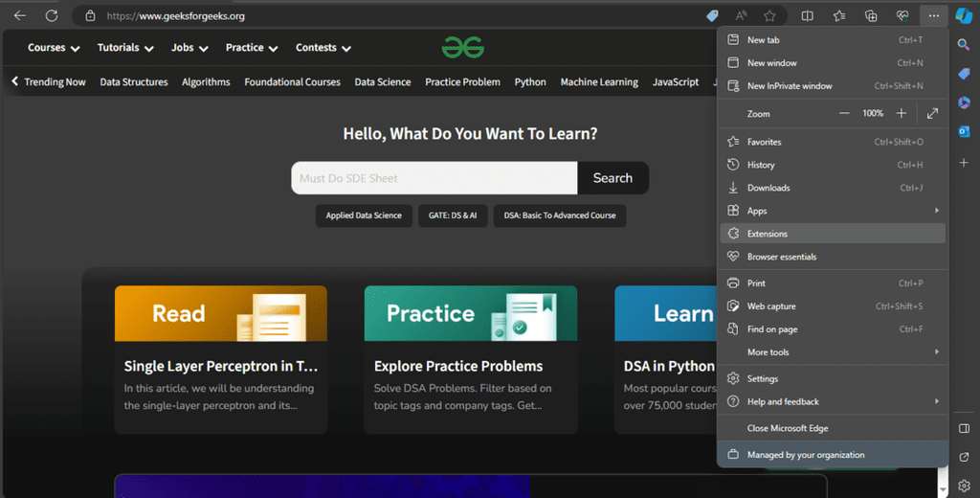The image size is (980, 498).
Task: Choose New InPrivate window
Action: 834,86
